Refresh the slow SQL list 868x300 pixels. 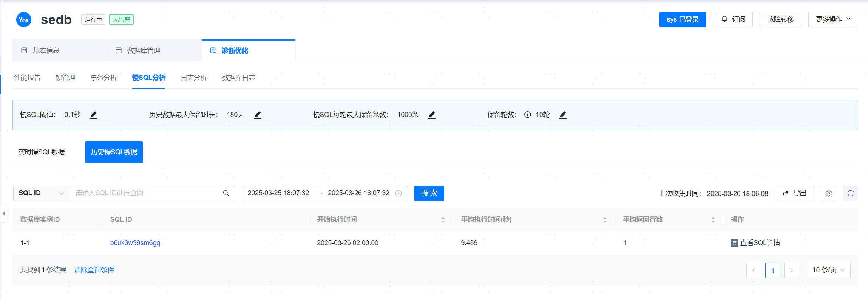point(850,193)
